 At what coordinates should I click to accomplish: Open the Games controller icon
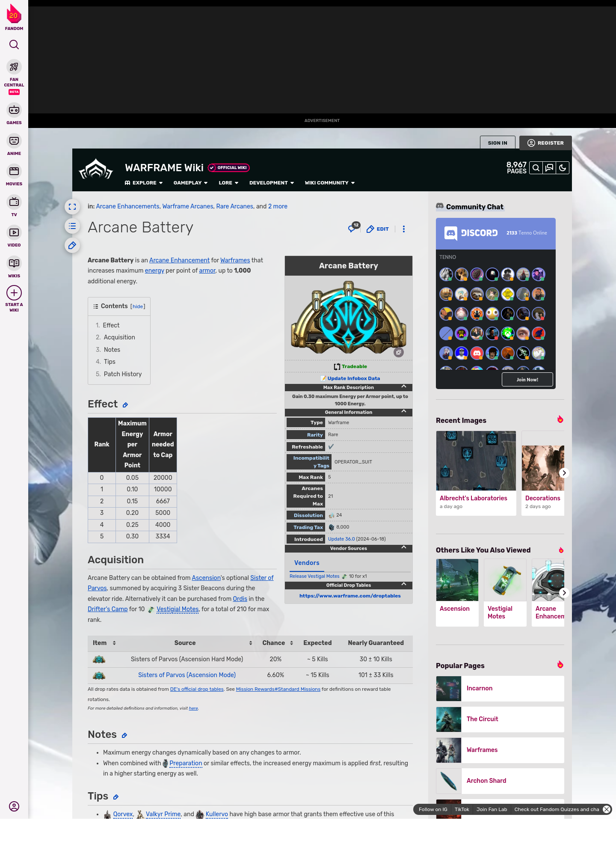tap(14, 110)
